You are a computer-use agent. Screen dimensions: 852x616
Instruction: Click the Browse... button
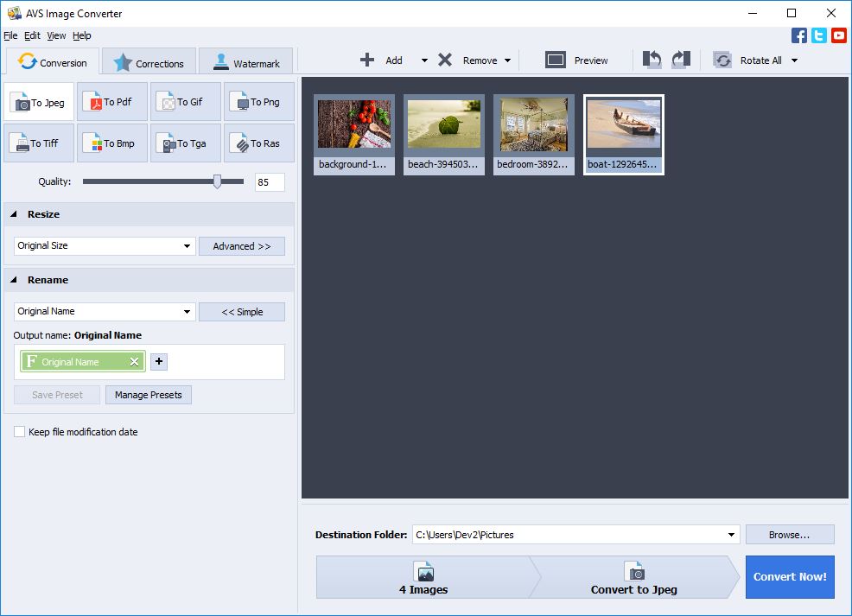790,535
